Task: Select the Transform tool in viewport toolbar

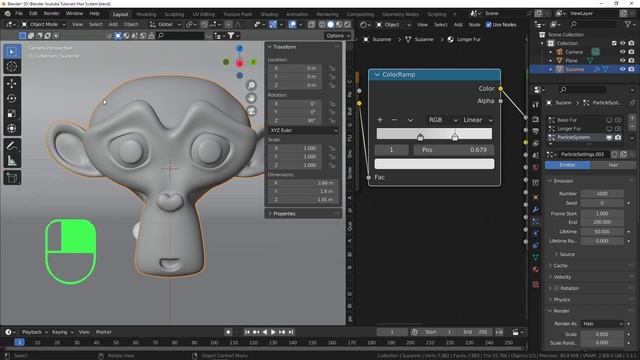Action: coord(12,129)
